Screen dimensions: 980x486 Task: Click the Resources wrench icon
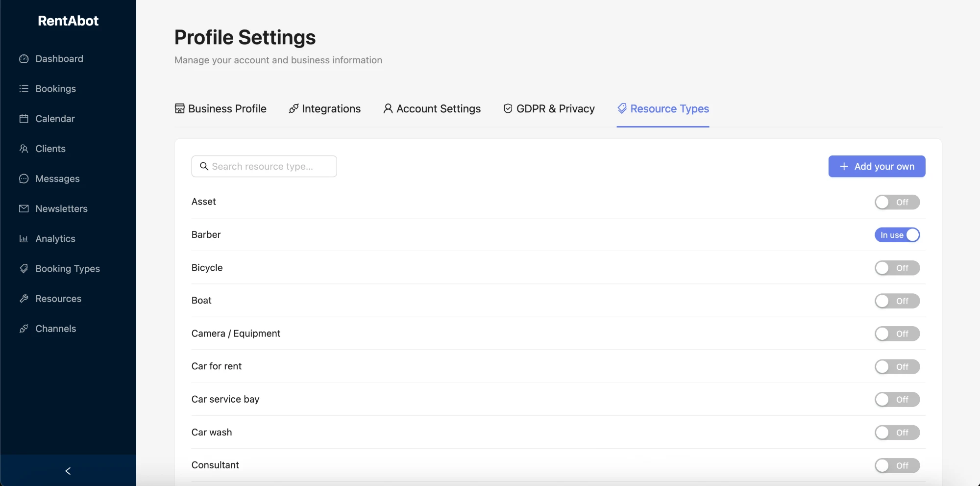24,299
